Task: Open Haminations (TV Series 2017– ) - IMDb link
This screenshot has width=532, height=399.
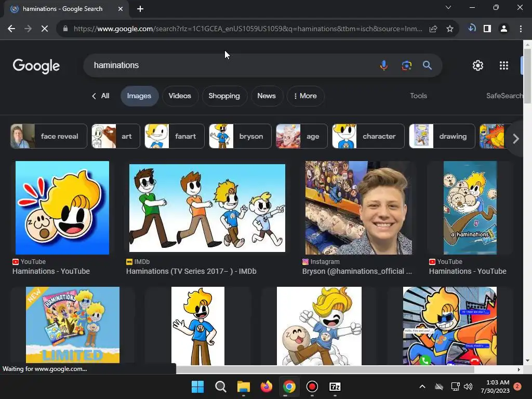Action: tap(191, 271)
